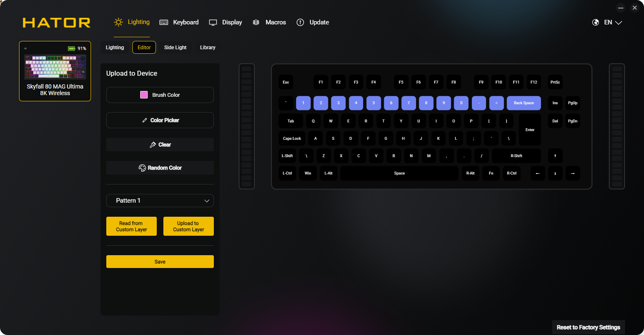Click the blue number 1 key

303,103
